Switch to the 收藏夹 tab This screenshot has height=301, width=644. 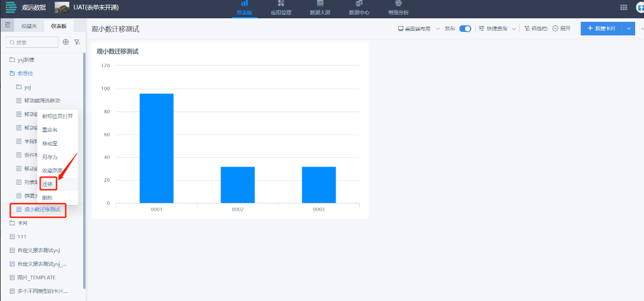coord(29,26)
